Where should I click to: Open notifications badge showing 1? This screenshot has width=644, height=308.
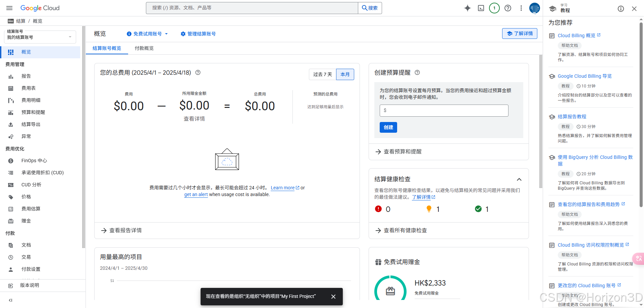(x=494, y=8)
